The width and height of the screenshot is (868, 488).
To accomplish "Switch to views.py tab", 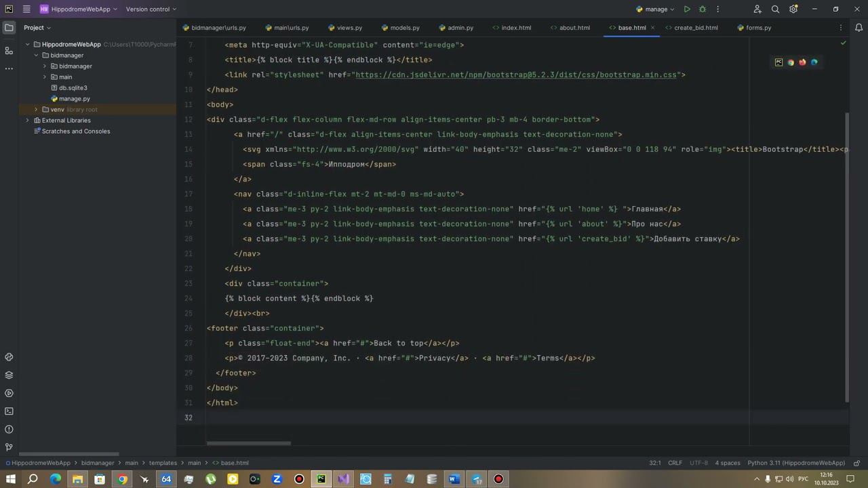I will (x=345, y=28).
